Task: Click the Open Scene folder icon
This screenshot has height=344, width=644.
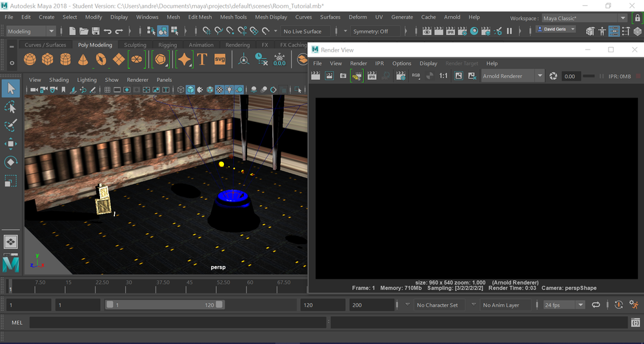Action: click(84, 31)
